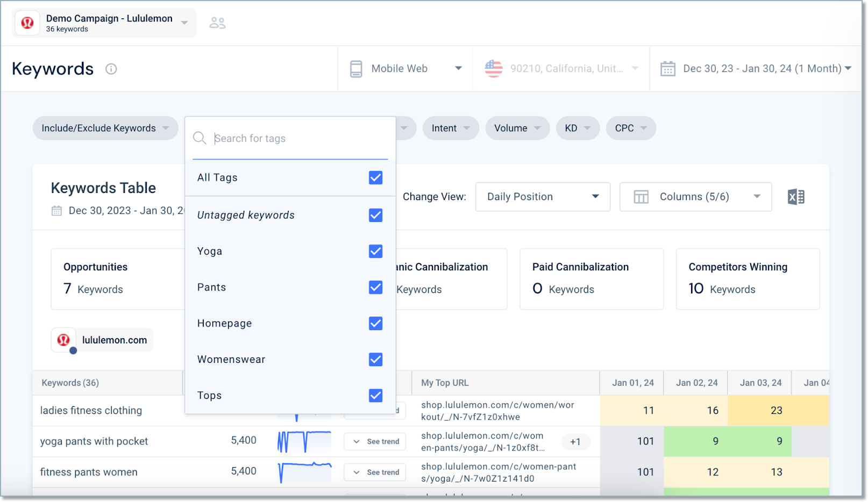This screenshot has width=868, height=502.
Task: Toggle the Homepage tag checkbox
Action: tap(376, 324)
